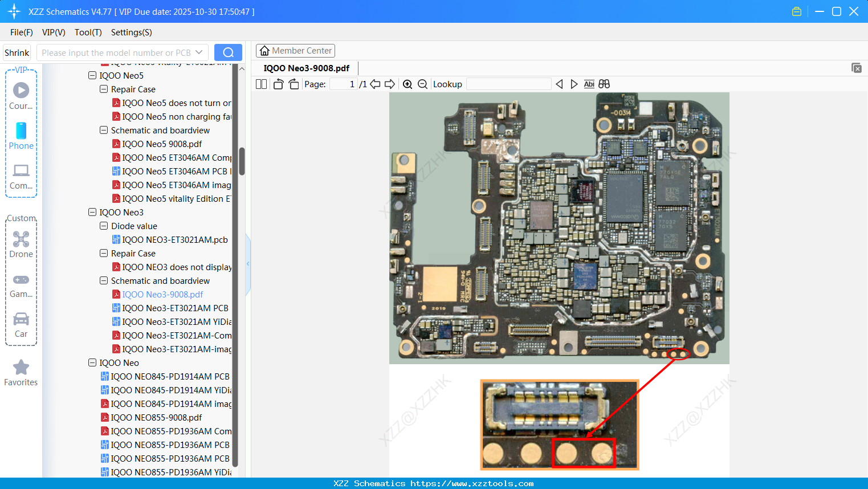Open Favorites in the sidebar
Viewport: 868px width, 489px height.
tap(21, 373)
